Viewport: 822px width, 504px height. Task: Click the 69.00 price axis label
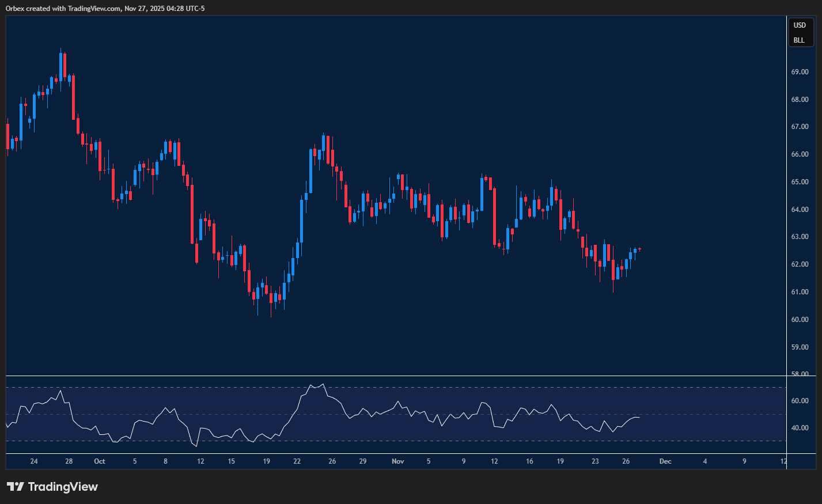click(x=800, y=72)
